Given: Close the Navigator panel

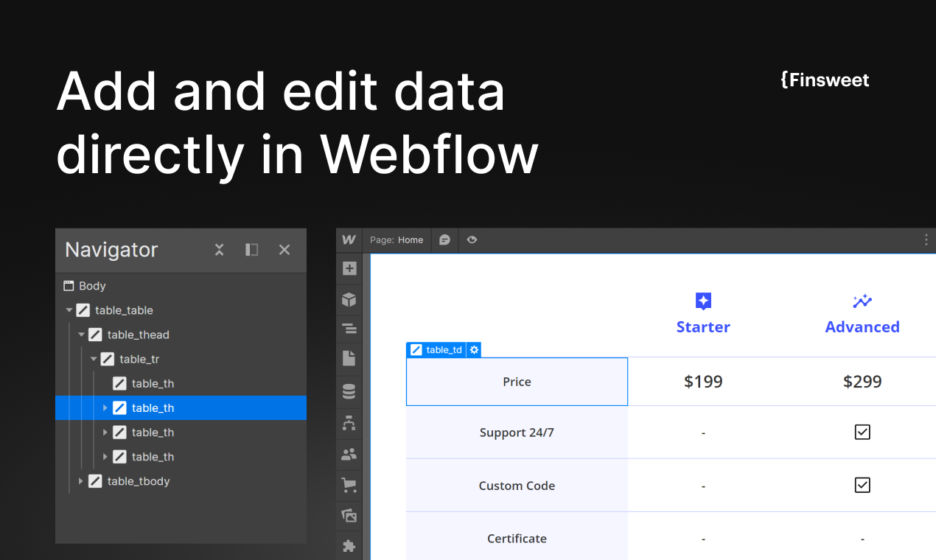Looking at the screenshot, I should click(x=284, y=250).
